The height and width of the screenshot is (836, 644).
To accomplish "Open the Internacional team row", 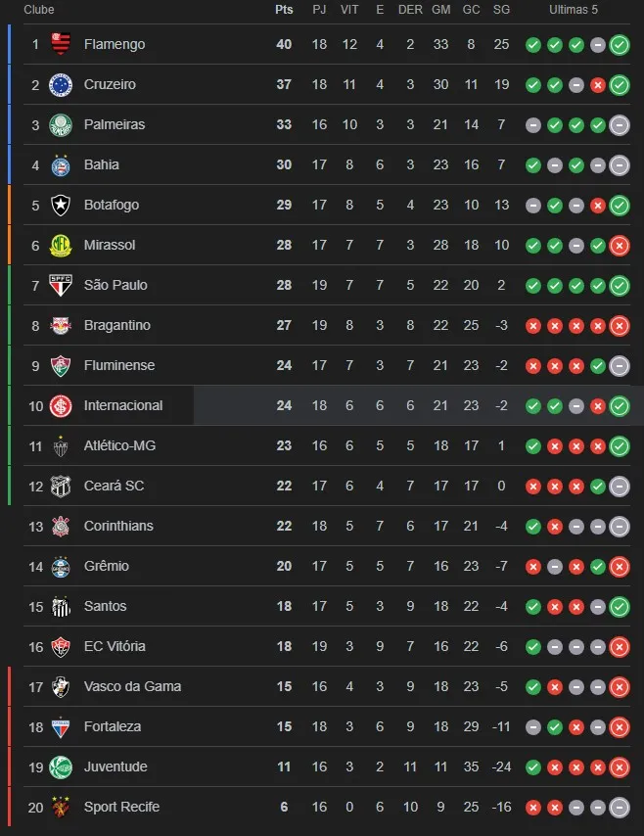I will tap(123, 405).
